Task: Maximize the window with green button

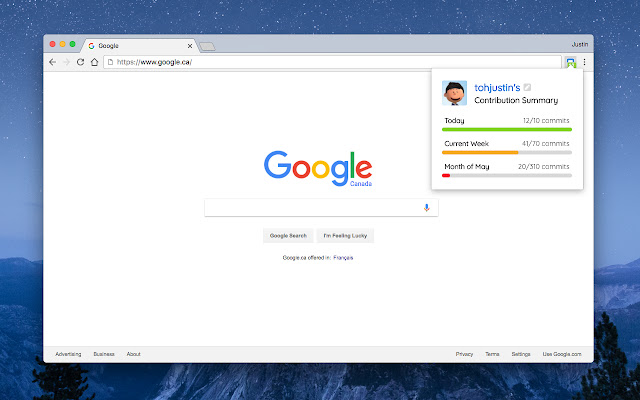Action: pos(72,44)
